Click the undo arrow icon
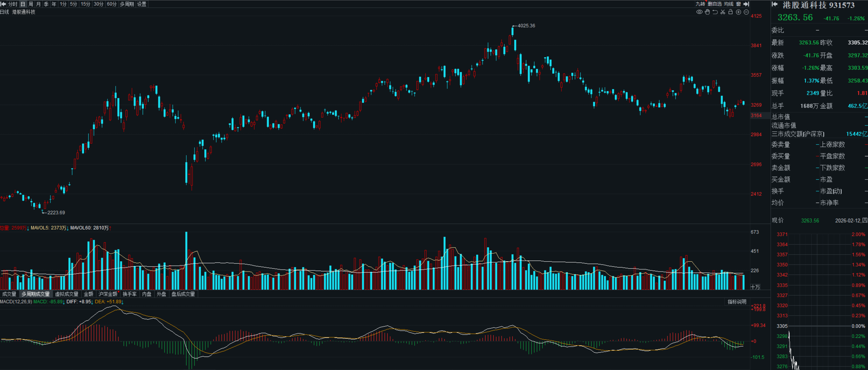 715,12
